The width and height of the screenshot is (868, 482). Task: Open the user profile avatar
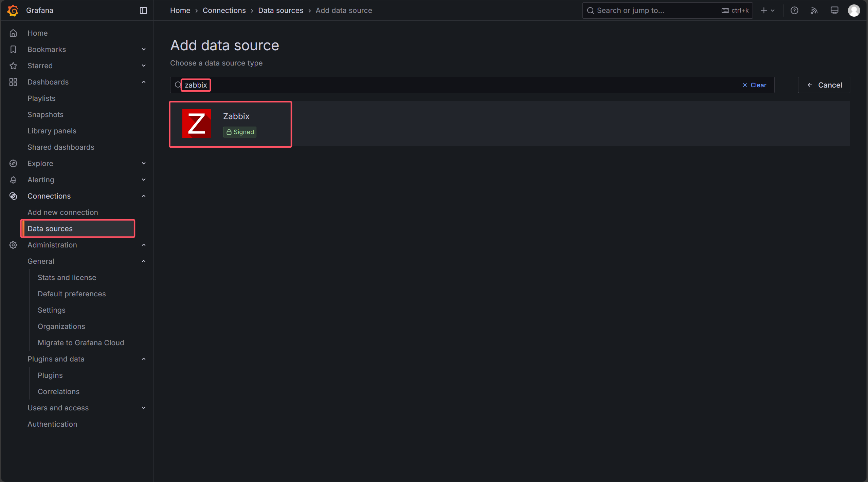(x=854, y=11)
